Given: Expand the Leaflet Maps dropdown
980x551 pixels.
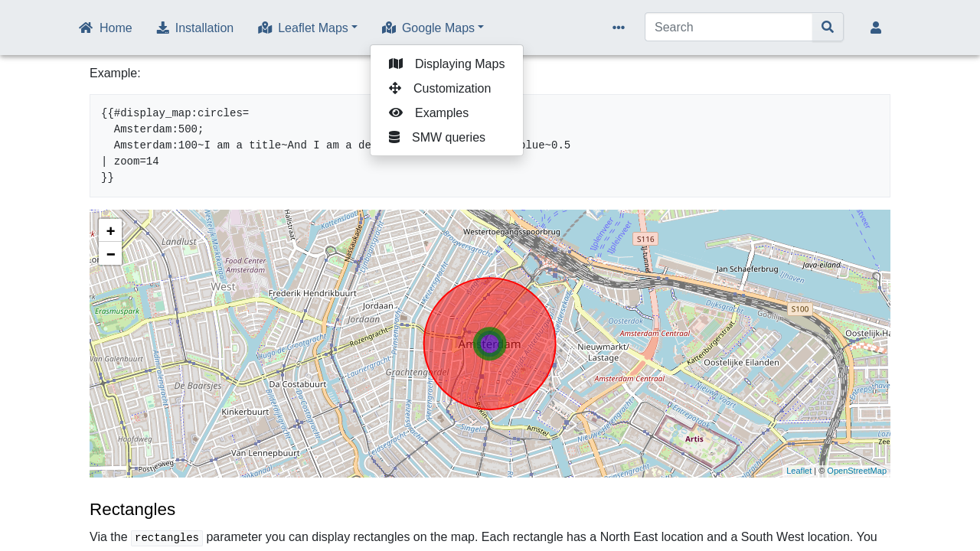Looking at the screenshot, I should pyautogui.click(x=308, y=28).
